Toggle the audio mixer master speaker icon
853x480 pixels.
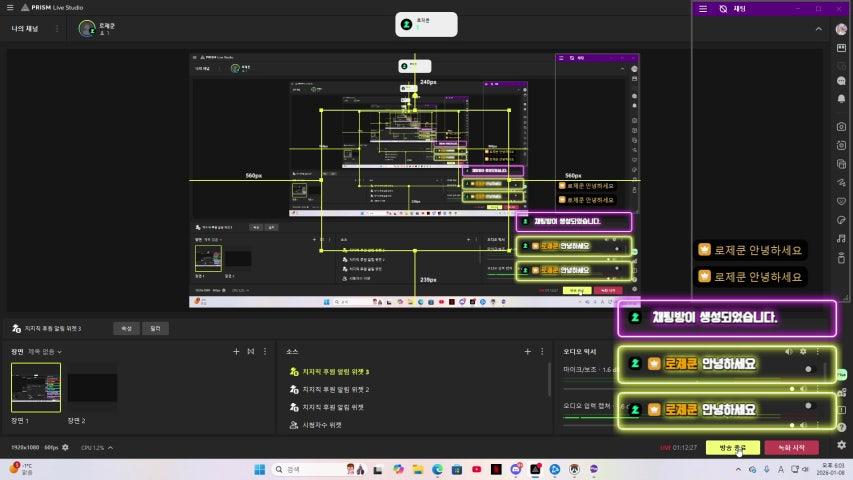click(x=789, y=352)
